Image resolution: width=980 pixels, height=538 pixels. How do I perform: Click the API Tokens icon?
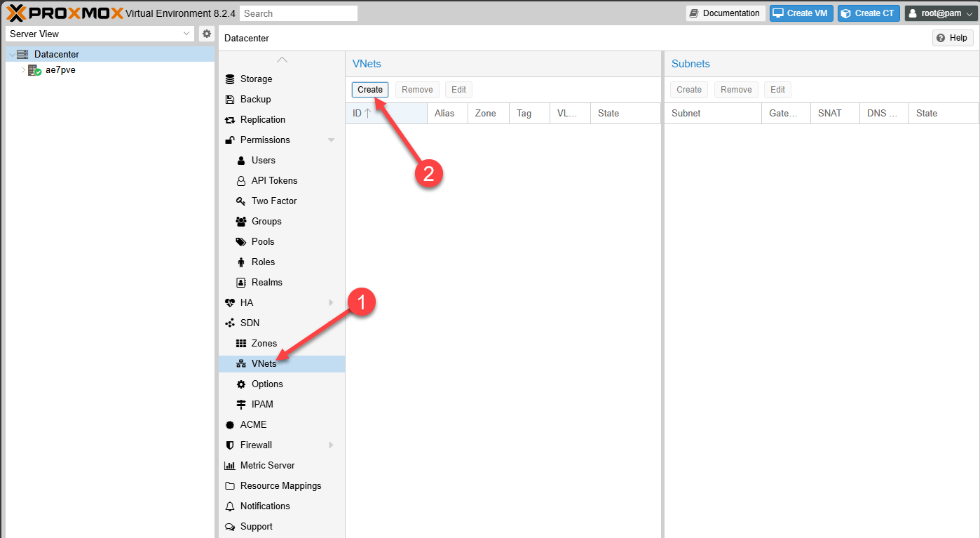[x=241, y=181]
